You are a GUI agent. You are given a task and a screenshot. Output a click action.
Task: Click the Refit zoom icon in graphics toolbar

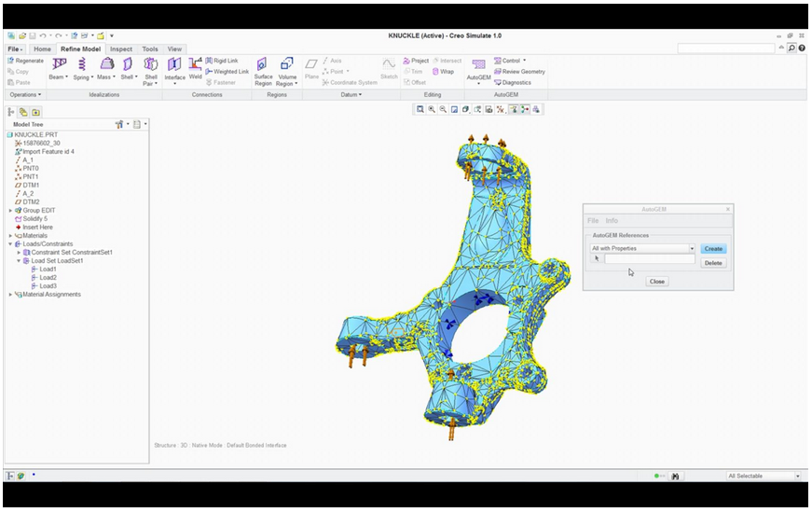pos(420,109)
